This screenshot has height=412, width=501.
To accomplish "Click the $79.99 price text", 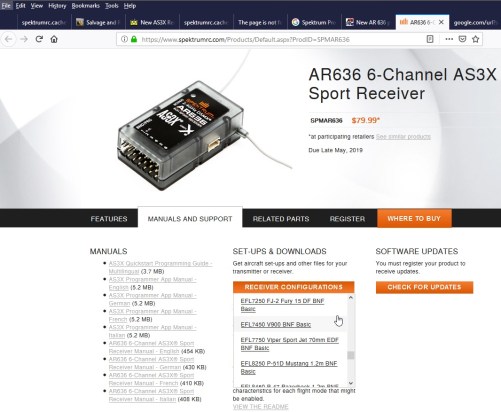I will [366, 120].
